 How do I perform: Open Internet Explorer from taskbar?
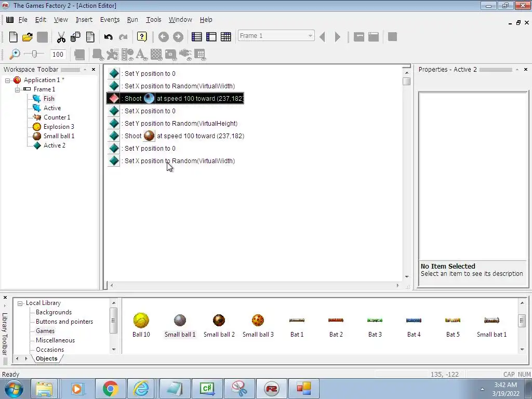tap(140, 389)
